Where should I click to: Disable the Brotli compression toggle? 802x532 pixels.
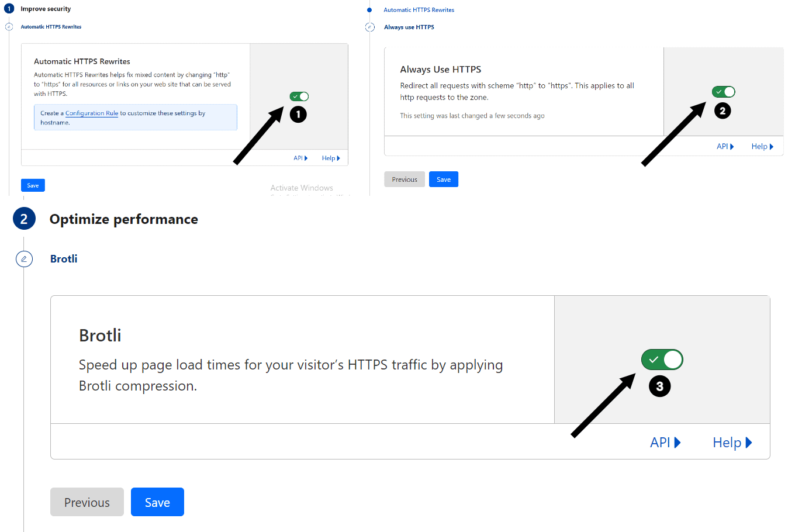coord(662,360)
